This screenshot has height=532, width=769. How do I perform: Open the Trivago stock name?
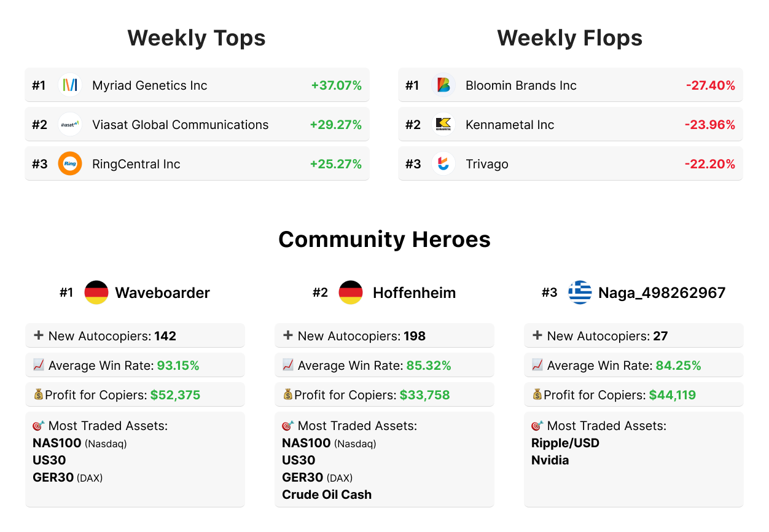(486, 164)
